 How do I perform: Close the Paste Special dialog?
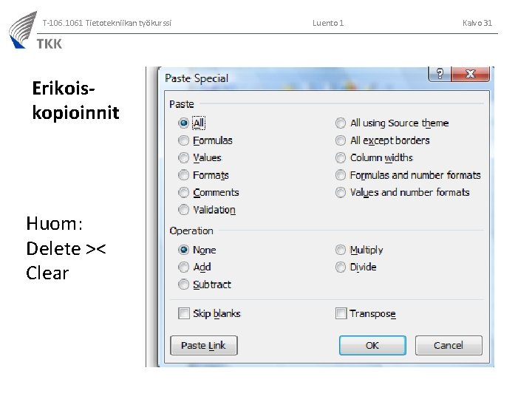click(x=471, y=75)
